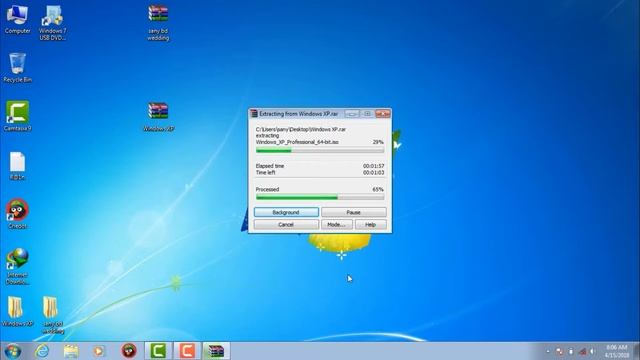Image resolution: width=640 pixels, height=360 pixels.
Task: Click the taskbar clock showing 8:06 AM
Action: click(x=617, y=351)
